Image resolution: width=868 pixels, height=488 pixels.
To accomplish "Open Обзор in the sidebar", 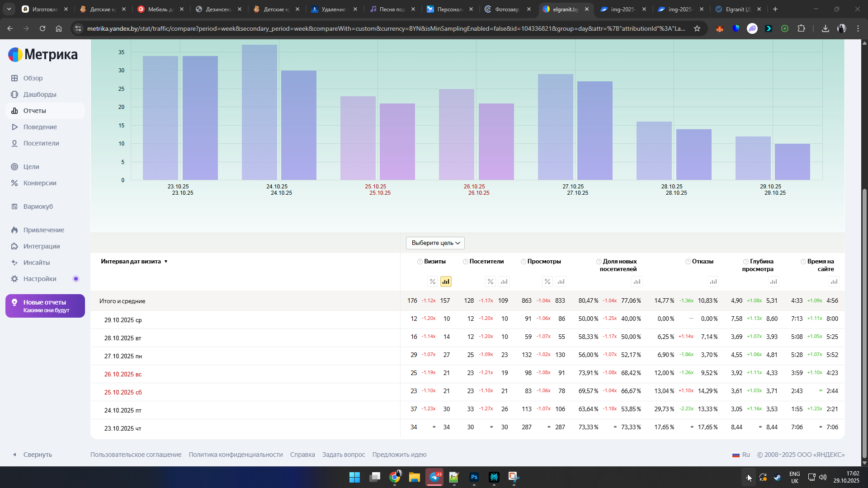I will (x=33, y=78).
